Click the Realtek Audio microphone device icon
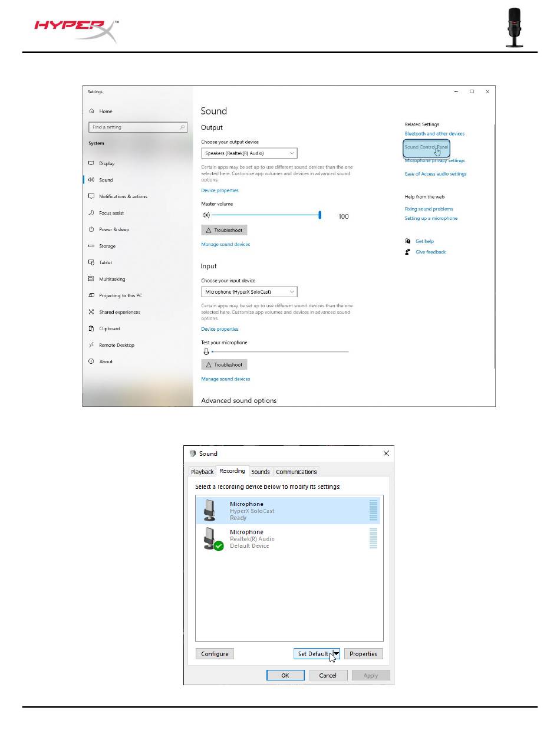Screen dimensions: 560x743 [212, 539]
